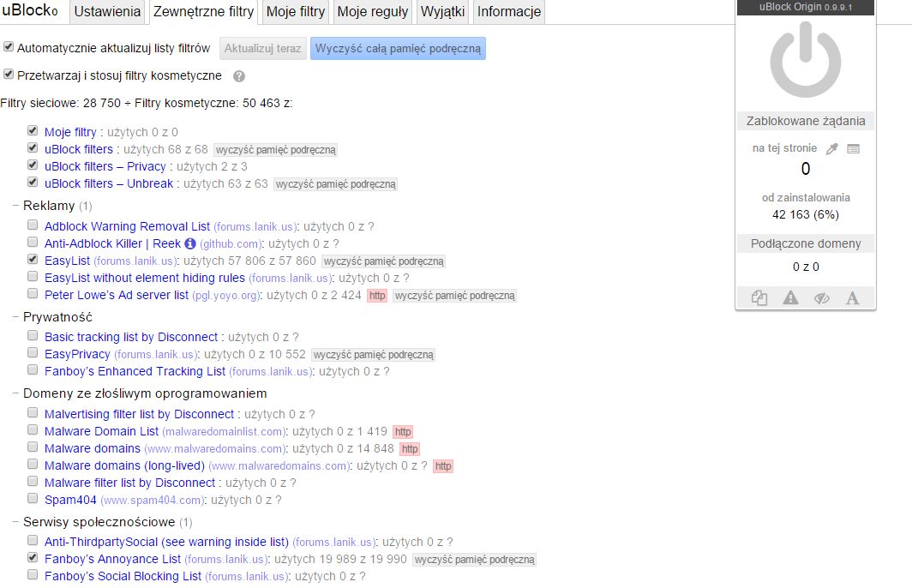Click the http badge next to Peter Lowe's list
The width and height of the screenshot is (912, 588).
[377, 296]
